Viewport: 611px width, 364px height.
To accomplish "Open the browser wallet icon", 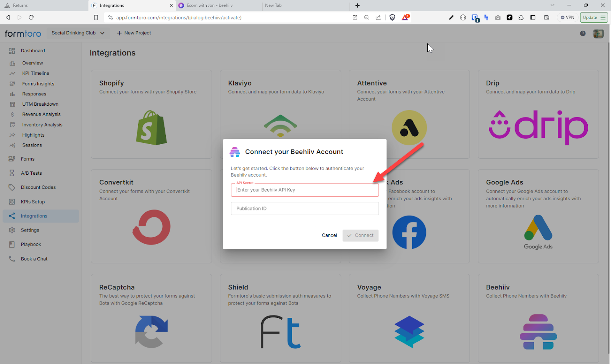I will (x=546, y=18).
